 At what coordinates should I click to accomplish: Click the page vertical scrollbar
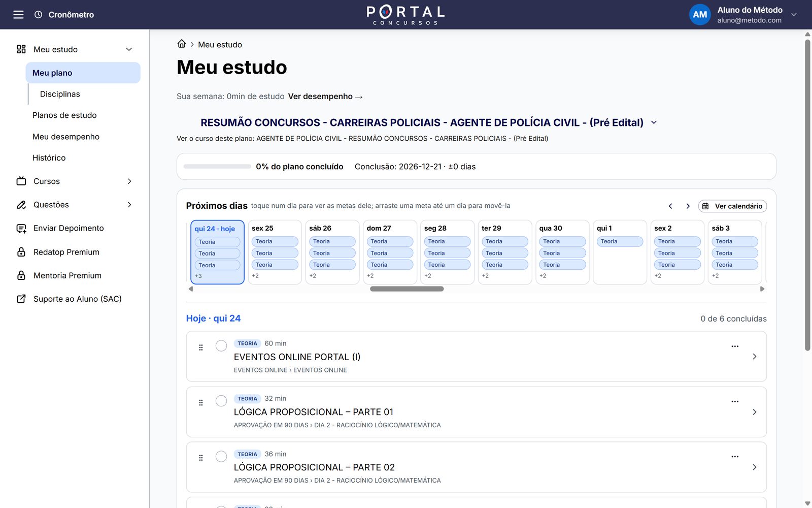(807, 196)
